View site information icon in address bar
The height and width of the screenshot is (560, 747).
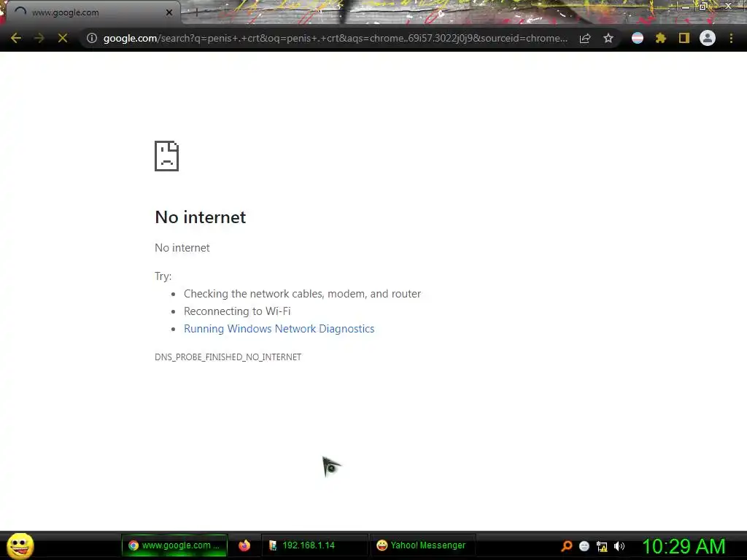point(92,38)
